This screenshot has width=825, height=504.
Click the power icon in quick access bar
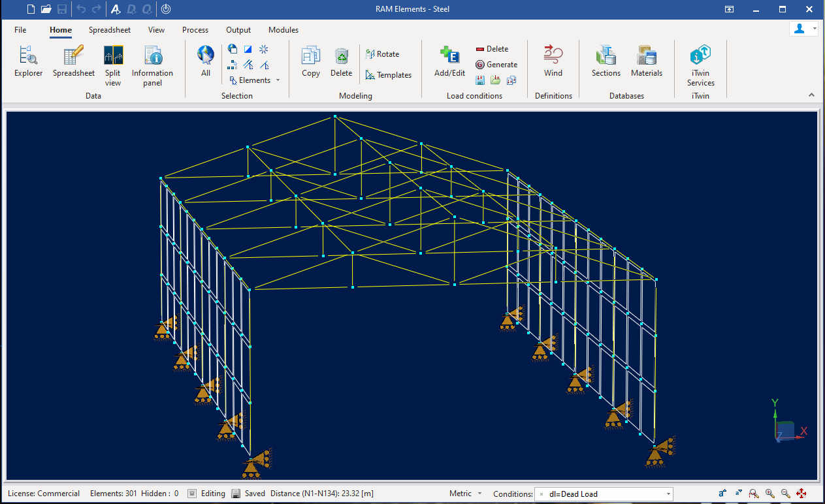[166, 9]
